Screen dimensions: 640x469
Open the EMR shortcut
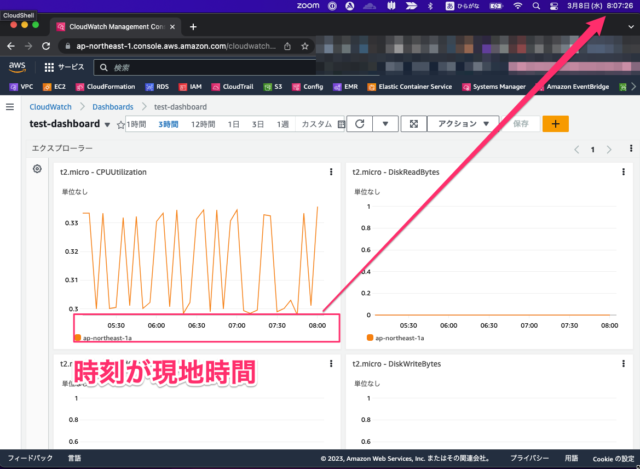pos(345,87)
